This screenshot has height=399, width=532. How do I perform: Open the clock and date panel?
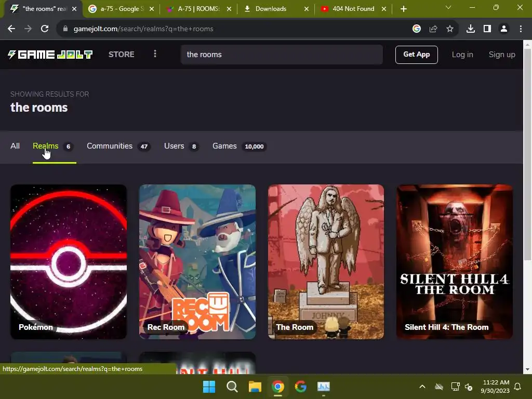pos(495,387)
